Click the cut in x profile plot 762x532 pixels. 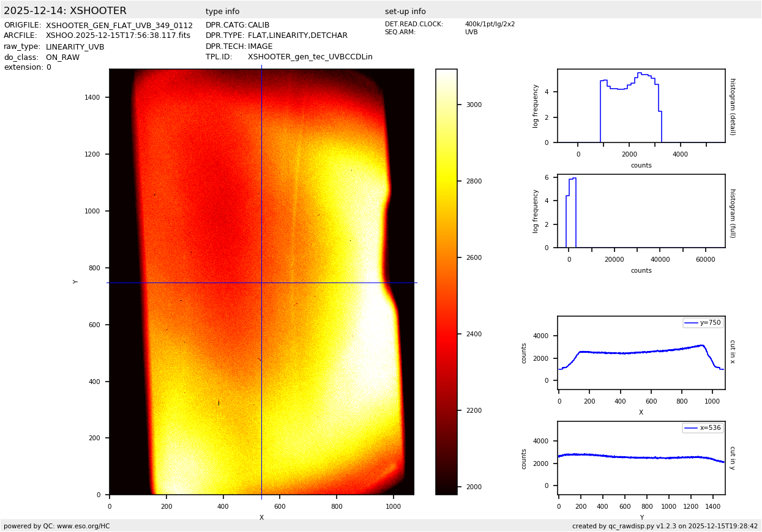coord(641,353)
